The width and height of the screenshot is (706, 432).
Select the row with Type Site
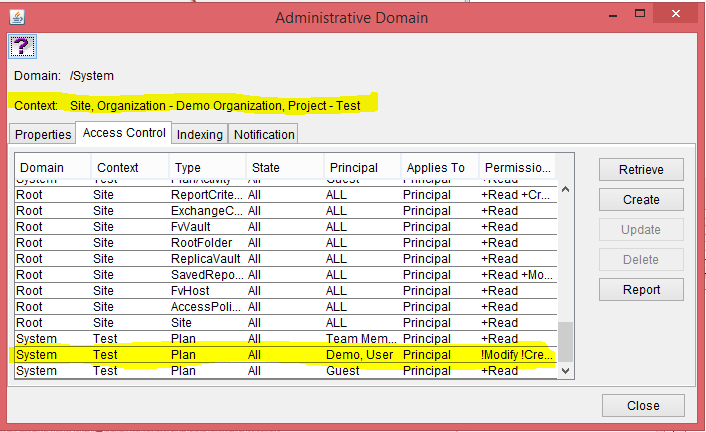click(x=286, y=323)
